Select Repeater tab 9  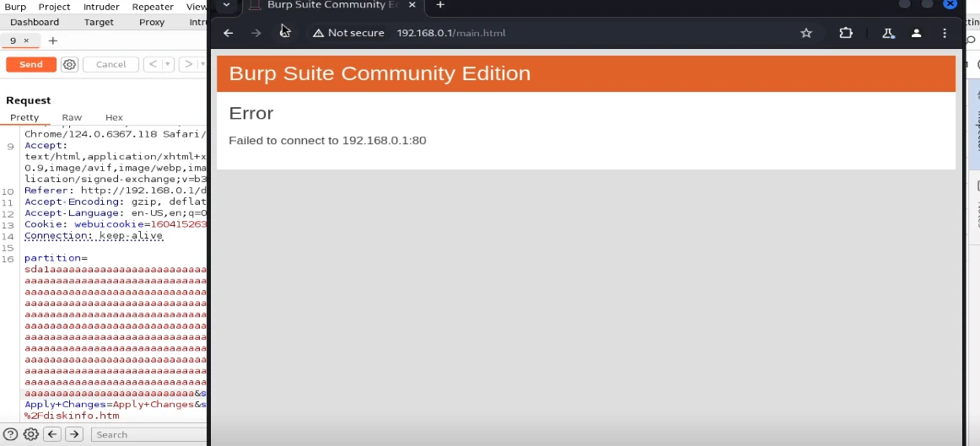point(13,40)
